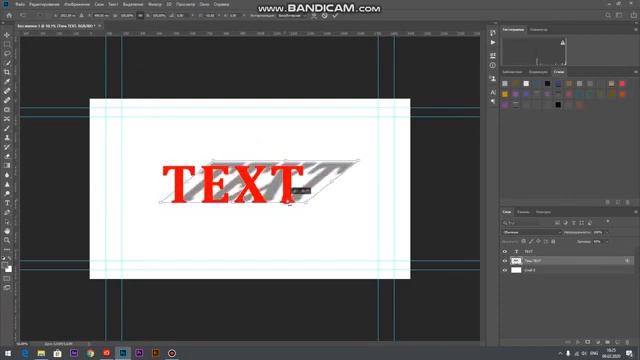
Task: Toggle warp mode in options bar
Action: [314, 16]
